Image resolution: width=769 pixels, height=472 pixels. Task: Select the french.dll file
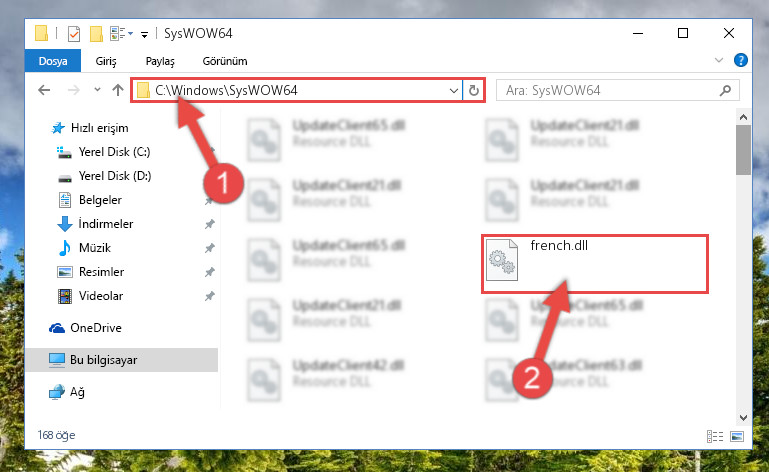pos(594,264)
